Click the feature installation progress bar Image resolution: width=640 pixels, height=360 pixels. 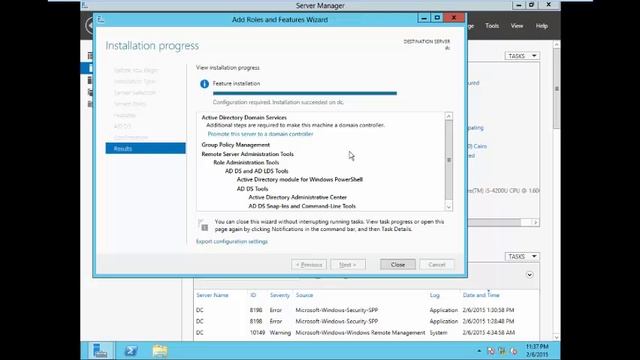point(305,93)
